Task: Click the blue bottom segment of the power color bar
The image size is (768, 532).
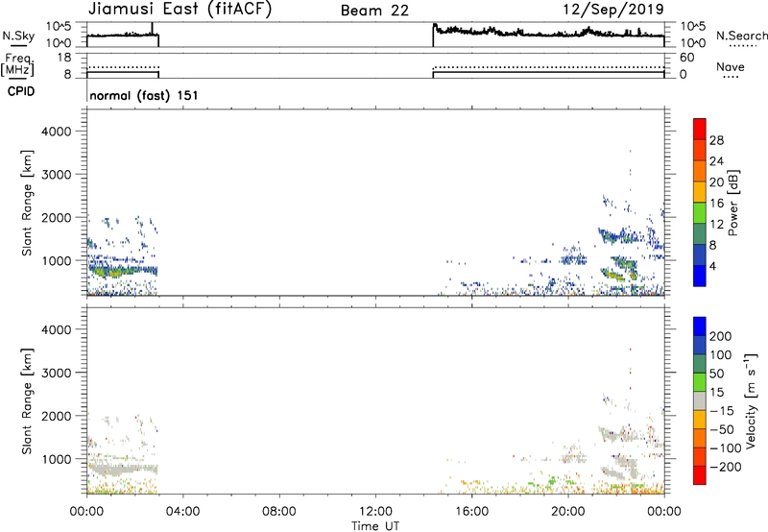Action: 700,276
